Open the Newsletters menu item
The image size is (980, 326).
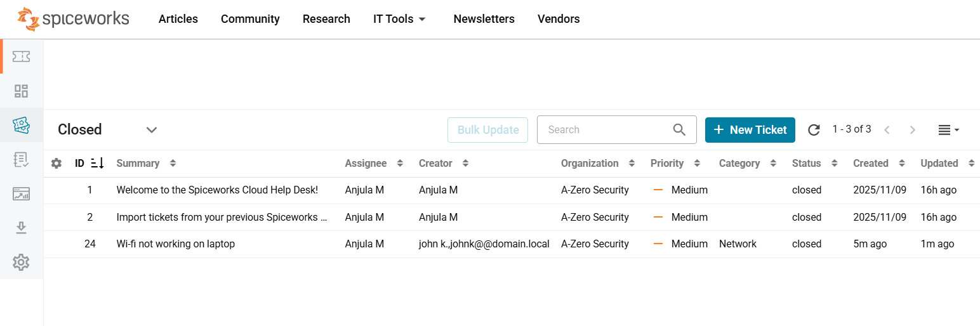[x=484, y=19]
